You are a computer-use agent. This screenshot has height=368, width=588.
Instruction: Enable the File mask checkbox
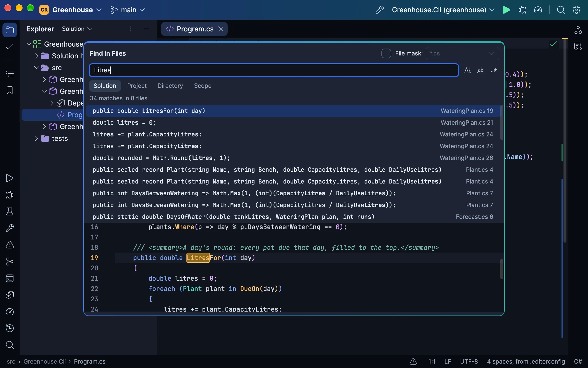[386, 53]
